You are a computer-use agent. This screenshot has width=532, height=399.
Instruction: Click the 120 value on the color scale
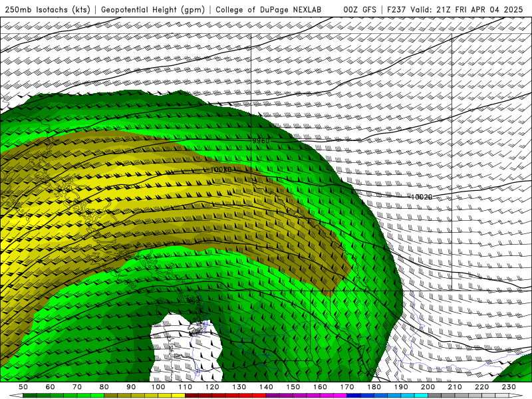[212, 387]
